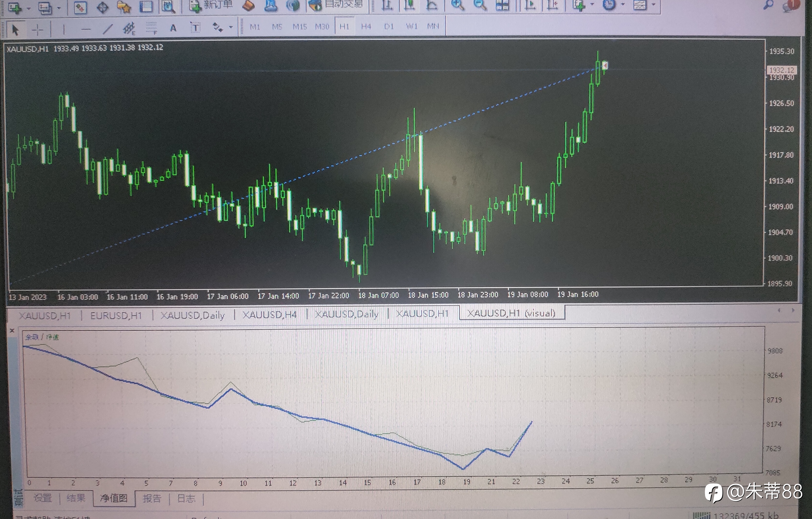Expand the Indicators dropdown arrow
The height and width of the screenshot is (519, 812).
[592, 5]
